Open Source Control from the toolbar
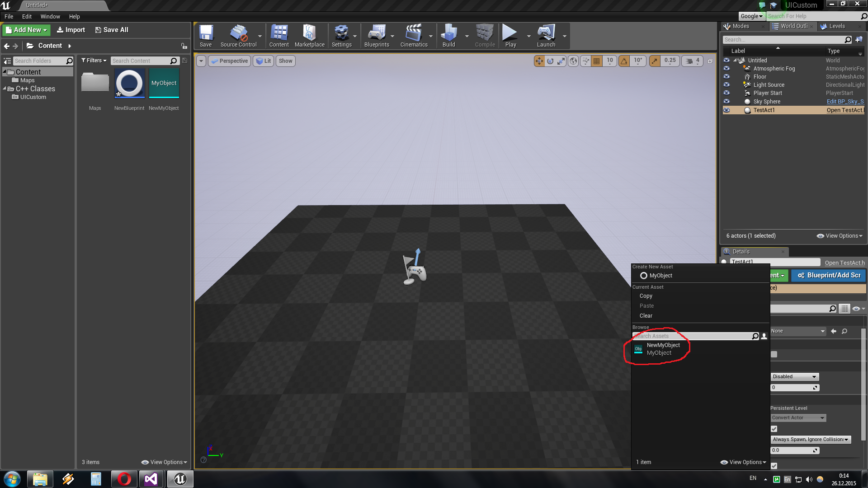868x488 pixels. click(x=238, y=36)
